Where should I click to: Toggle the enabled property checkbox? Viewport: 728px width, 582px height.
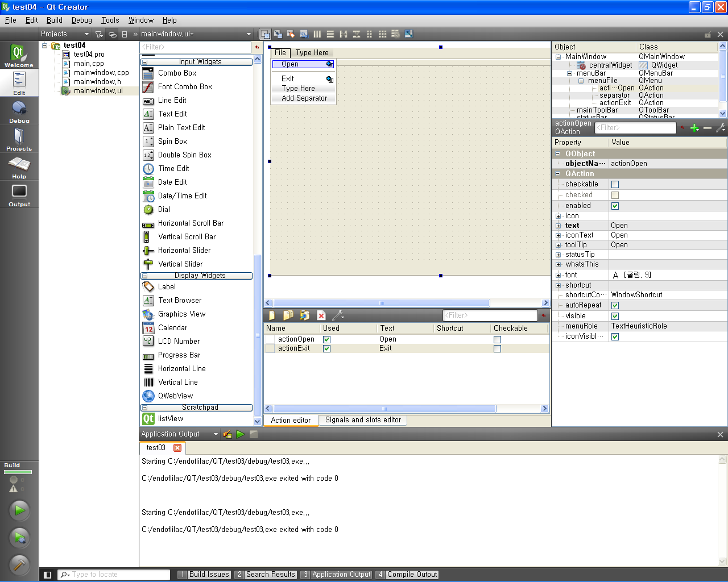click(615, 206)
